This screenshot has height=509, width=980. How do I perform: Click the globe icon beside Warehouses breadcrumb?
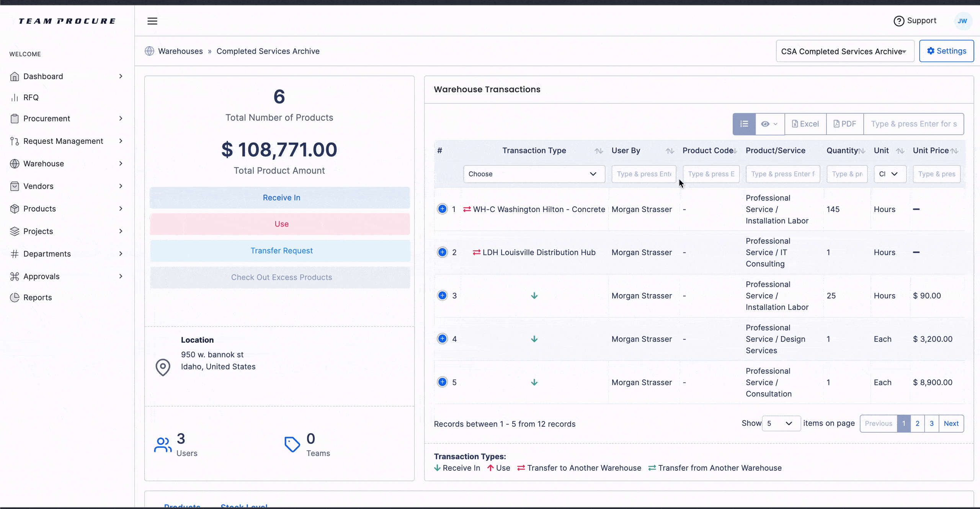tap(149, 51)
